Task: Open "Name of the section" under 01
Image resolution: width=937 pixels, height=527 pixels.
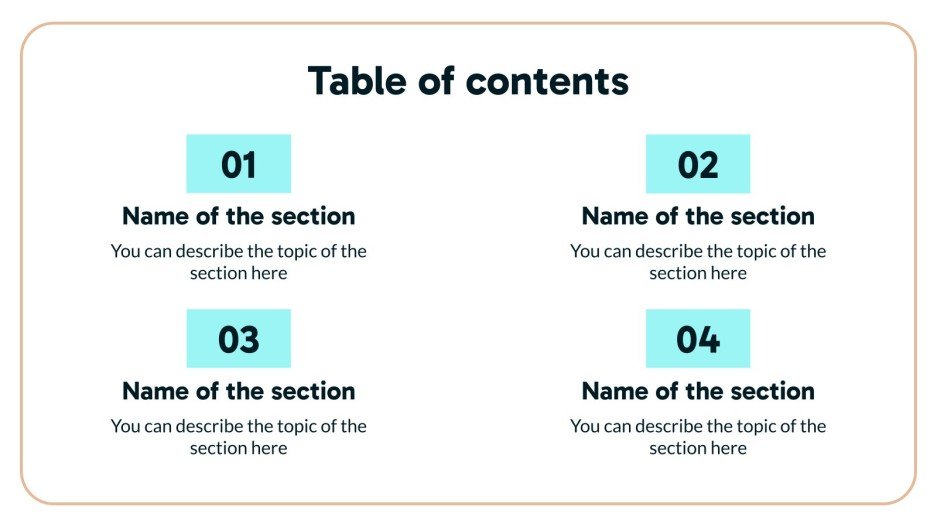Action: (238, 216)
